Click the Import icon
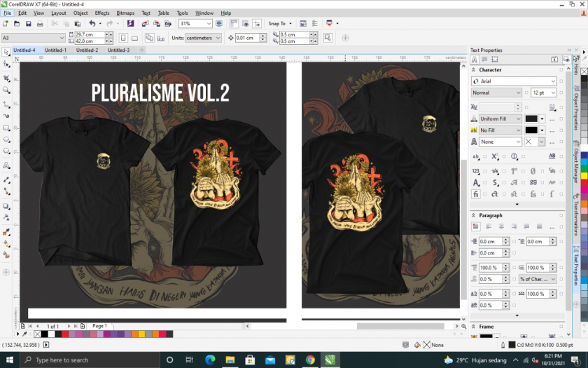 coord(145,23)
